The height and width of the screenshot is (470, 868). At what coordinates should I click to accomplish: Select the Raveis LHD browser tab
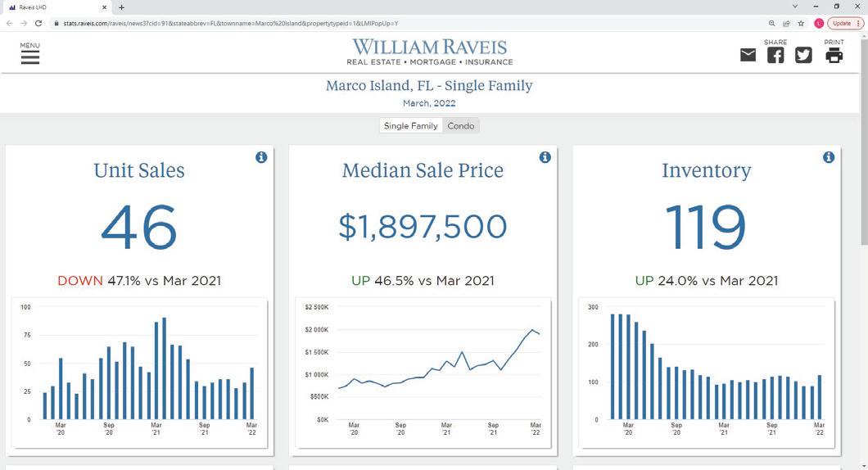tap(53, 7)
